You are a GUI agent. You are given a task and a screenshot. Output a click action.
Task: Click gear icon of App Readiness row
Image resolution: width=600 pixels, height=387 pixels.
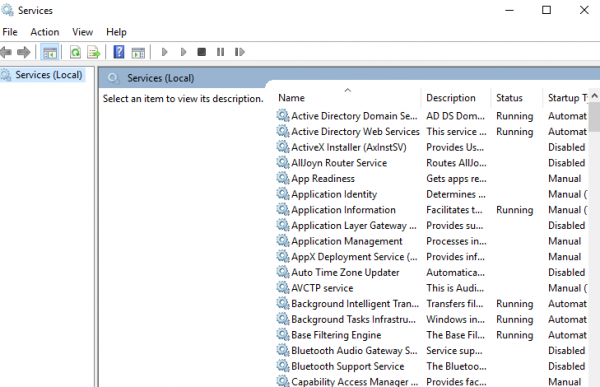283,178
